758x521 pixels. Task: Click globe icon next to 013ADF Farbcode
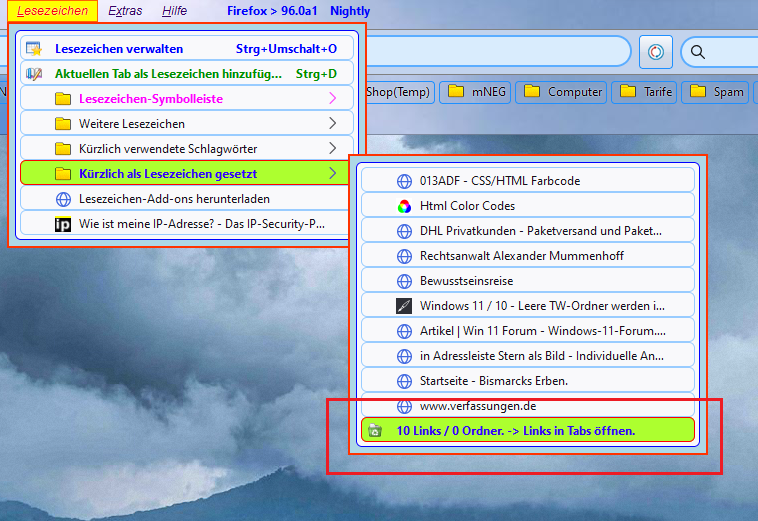tap(404, 181)
